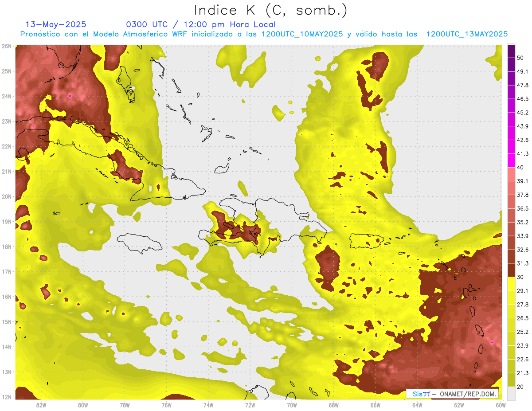Image resolution: width=532 pixels, height=411 pixels.
Task: Click the magenta color scale segment just above 40
Action: coord(511,160)
